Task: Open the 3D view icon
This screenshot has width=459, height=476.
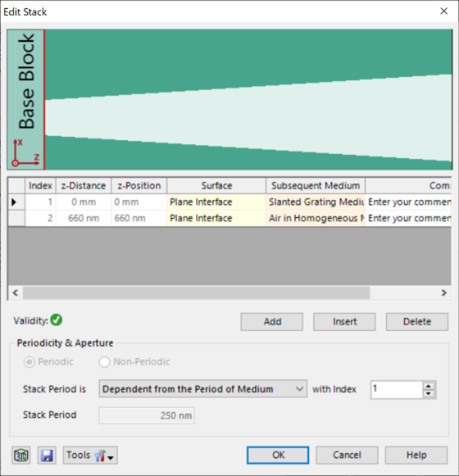Action: tap(21, 455)
